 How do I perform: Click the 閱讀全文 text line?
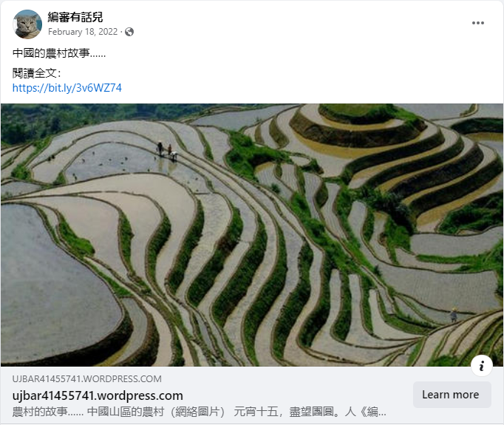pos(37,73)
